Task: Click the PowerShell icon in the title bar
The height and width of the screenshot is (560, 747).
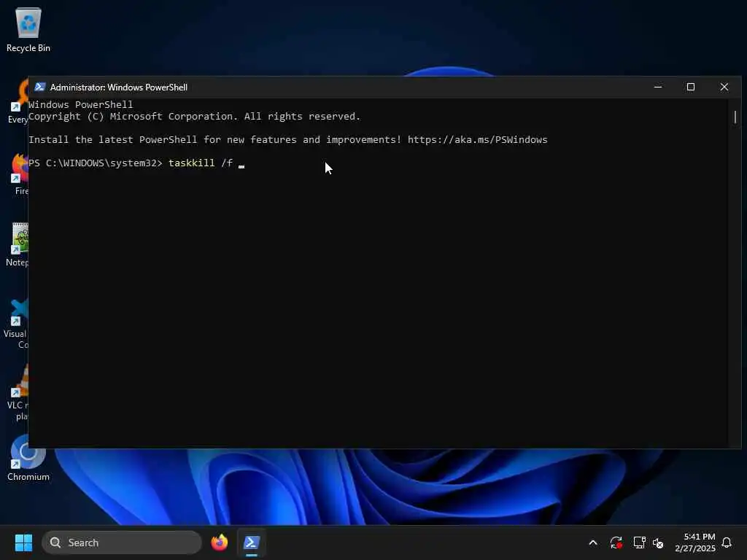Action: tap(40, 87)
